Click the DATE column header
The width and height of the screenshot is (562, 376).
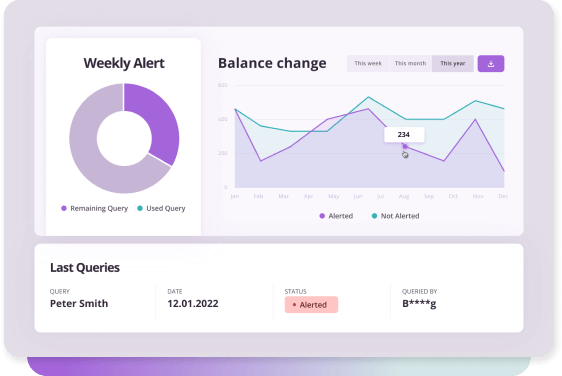point(175,291)
